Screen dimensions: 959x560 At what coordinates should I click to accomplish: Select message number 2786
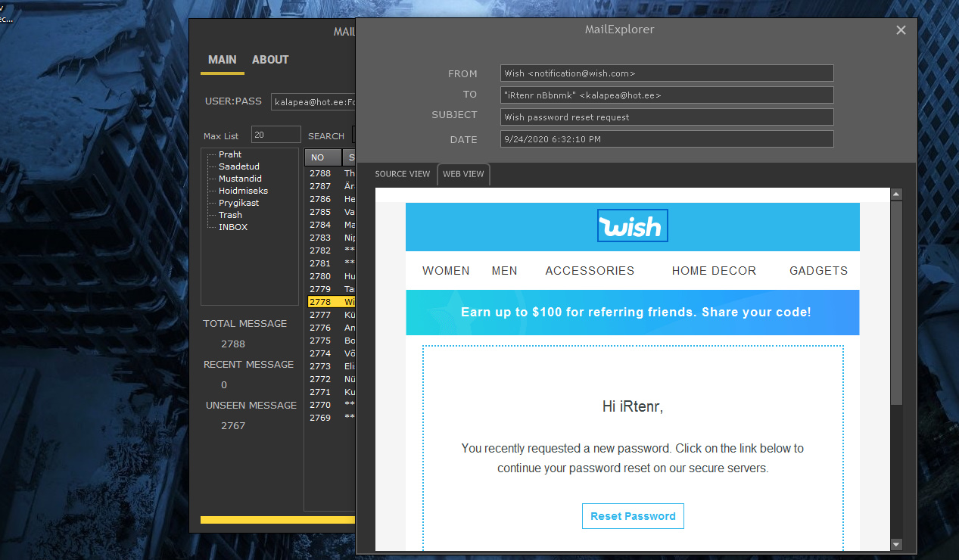(331, 199)
